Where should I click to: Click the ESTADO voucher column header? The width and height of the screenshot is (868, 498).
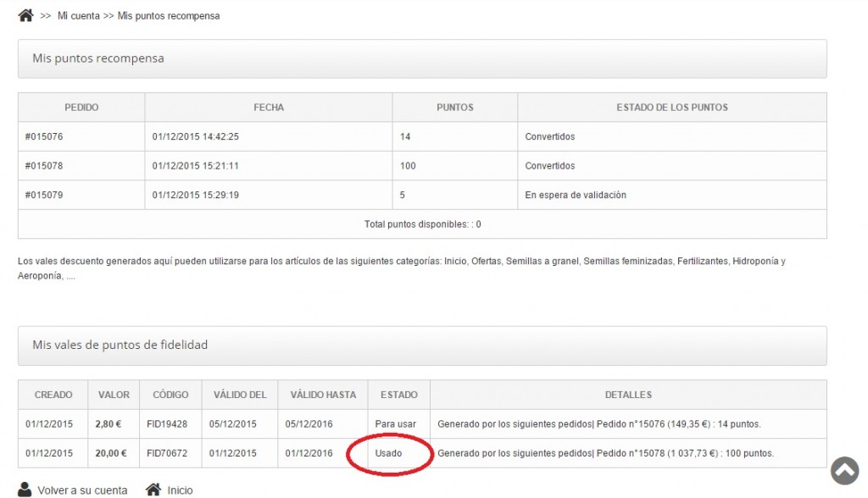[398, 395]
